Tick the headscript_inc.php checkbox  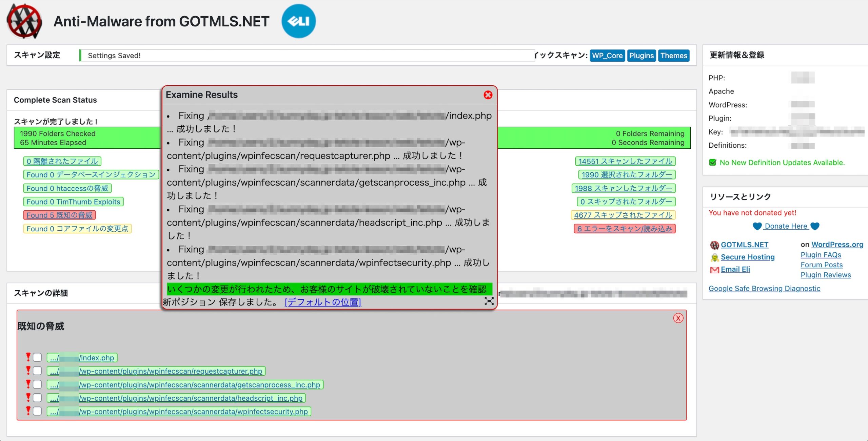point(37,398)
